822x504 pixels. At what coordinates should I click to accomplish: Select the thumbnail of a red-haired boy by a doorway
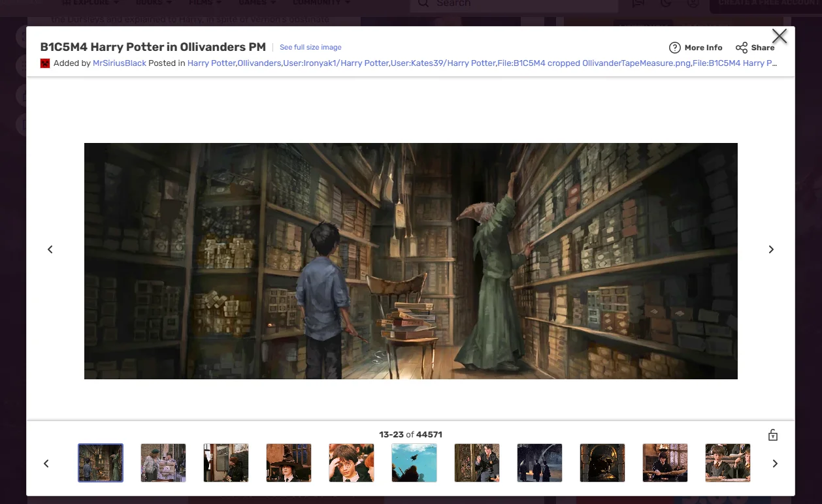[x=226, y=463]
